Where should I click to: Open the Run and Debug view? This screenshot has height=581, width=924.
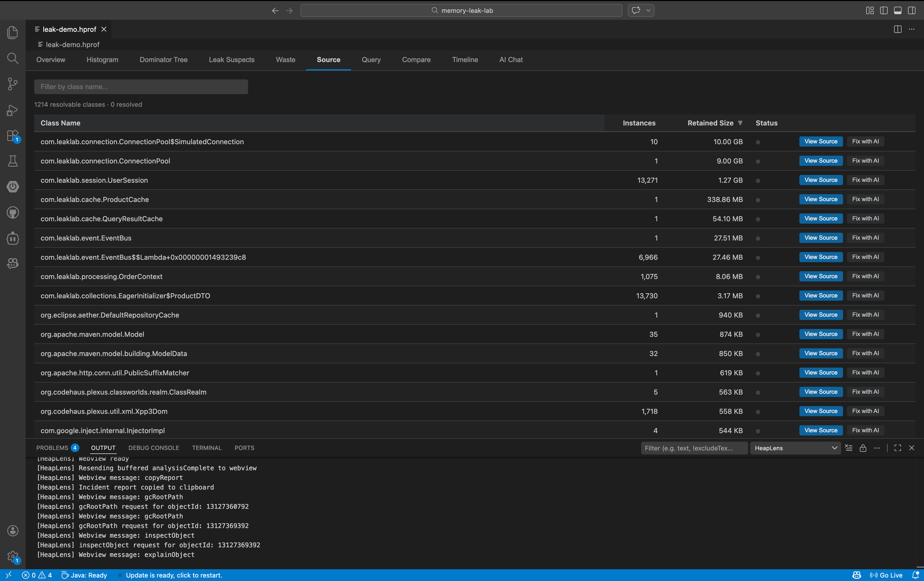coord(13,110)
